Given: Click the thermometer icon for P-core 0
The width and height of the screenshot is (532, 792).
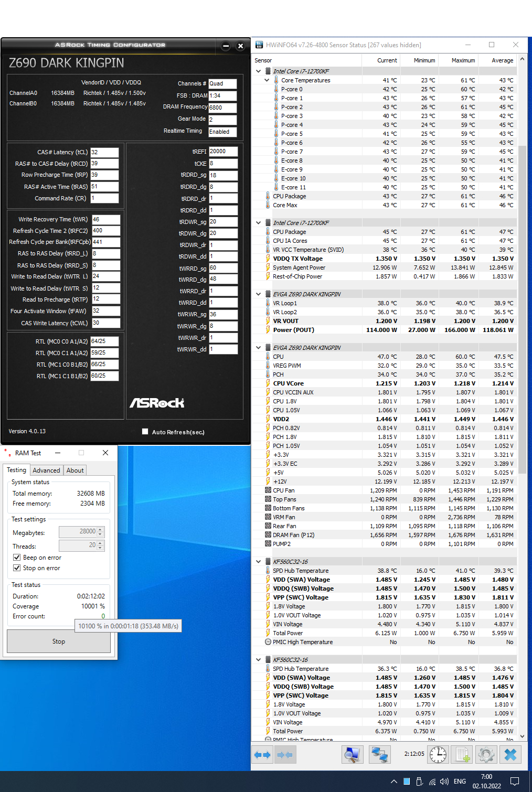Looking at the screenshot, I should tap(276, 89).
